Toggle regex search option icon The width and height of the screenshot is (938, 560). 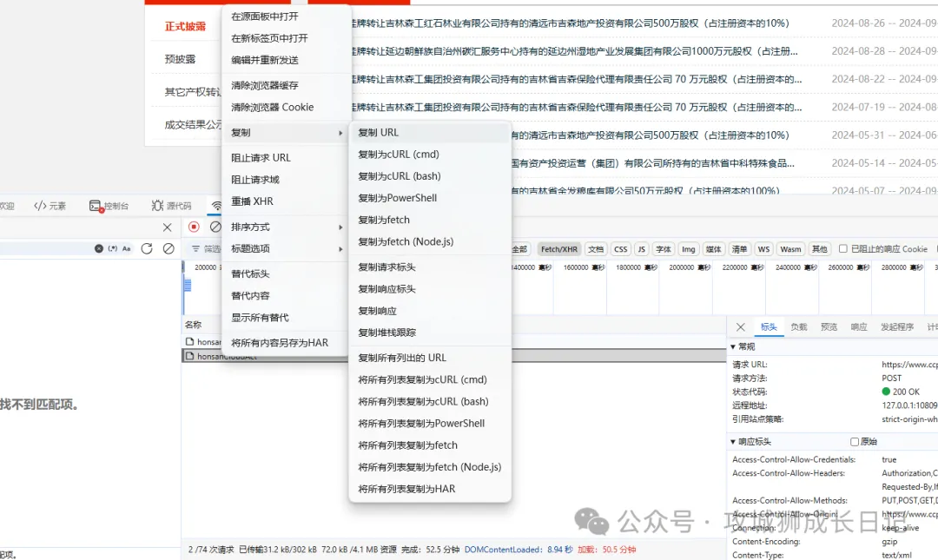112,248
